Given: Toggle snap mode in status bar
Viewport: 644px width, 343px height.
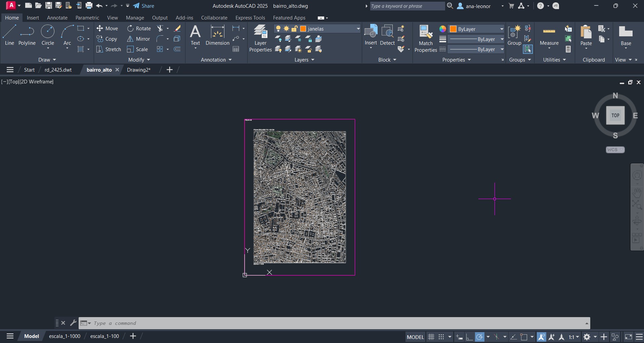Looking at the screenshot, I should tap(441, 337).
